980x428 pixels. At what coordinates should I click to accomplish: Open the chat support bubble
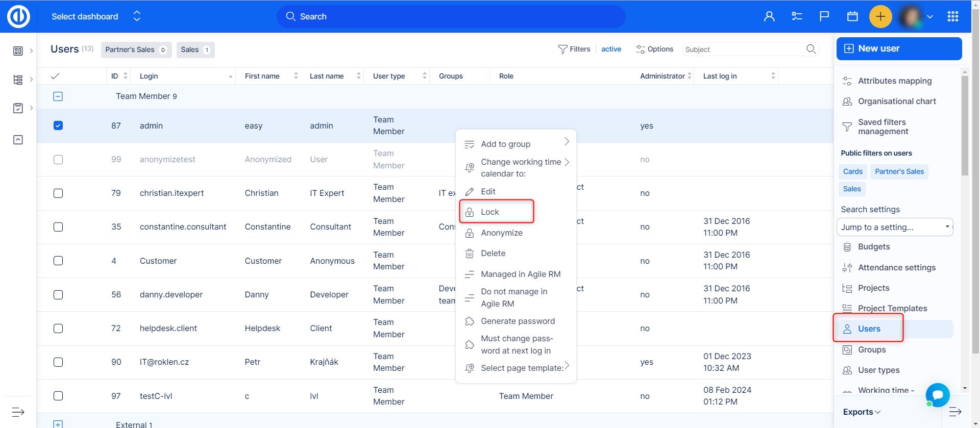937,395
